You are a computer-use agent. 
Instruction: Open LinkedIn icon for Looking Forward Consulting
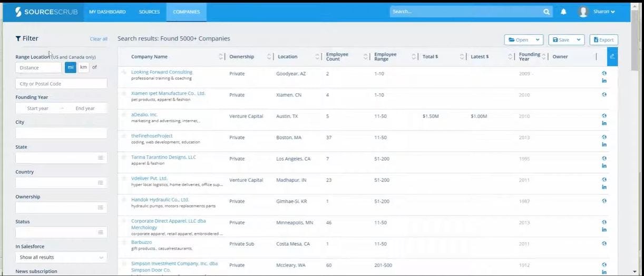pos(604,81)
